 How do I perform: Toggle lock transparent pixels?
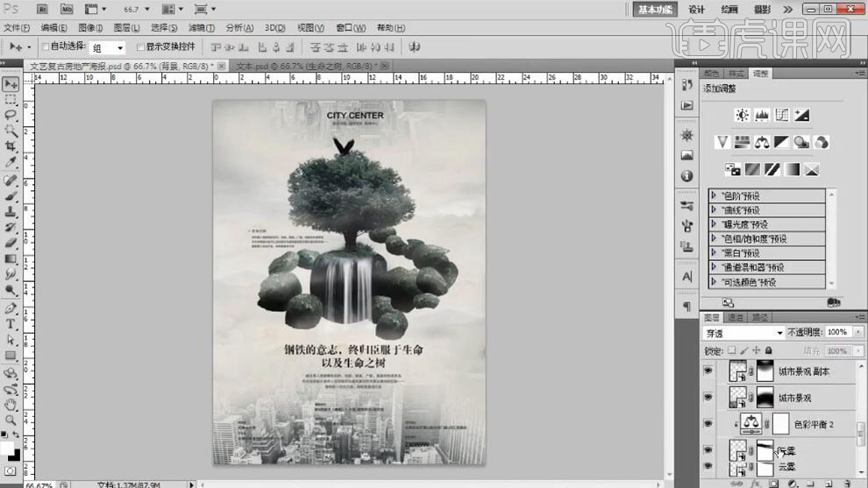732,350
